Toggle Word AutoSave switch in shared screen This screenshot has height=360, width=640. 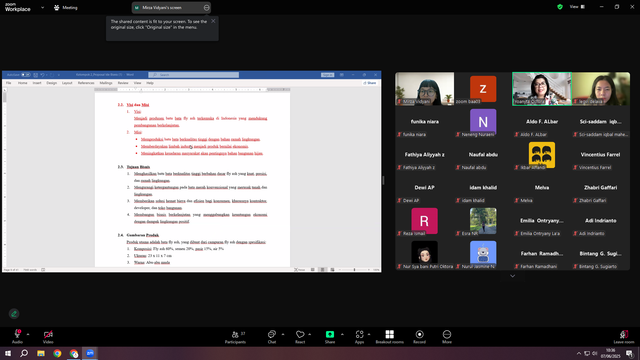coord(26,75)
